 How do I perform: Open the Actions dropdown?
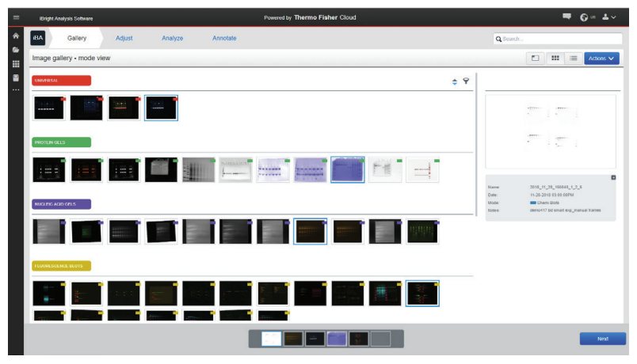(601, 59)
